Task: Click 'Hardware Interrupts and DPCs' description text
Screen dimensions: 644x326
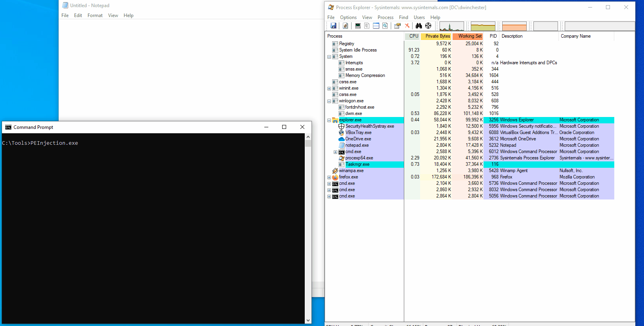Action: tap(529, 63)
